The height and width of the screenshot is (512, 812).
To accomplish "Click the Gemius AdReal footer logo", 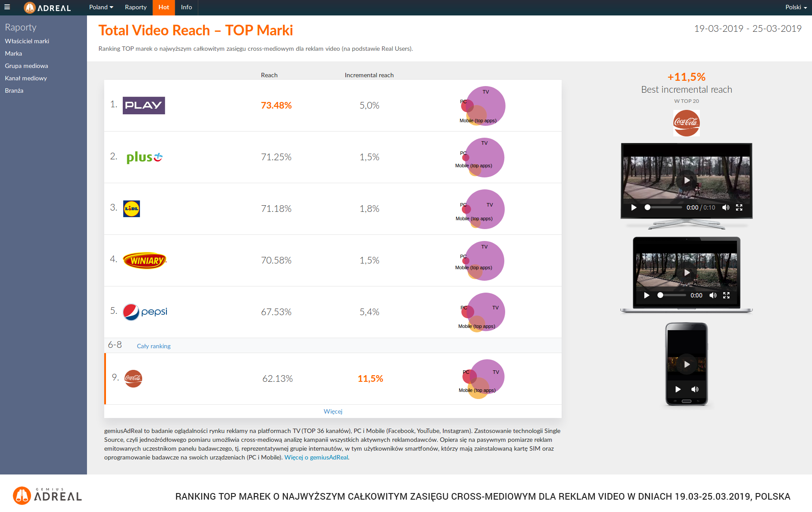I will (47, 496).
